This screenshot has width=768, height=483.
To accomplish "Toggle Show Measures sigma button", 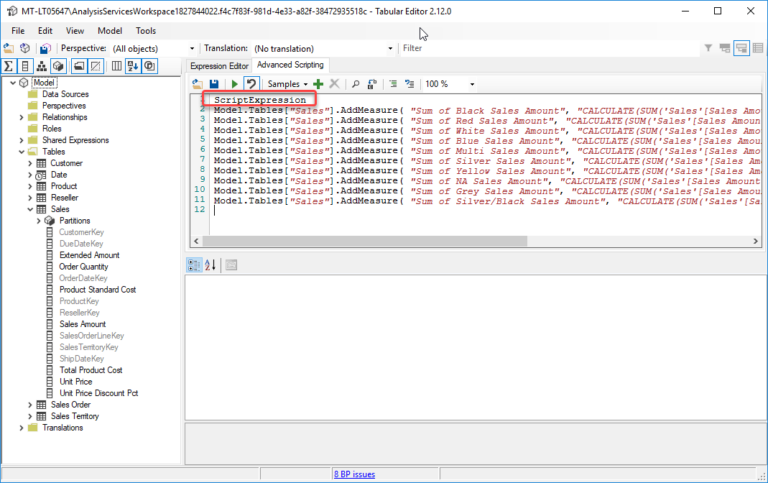I will point(8,66).
